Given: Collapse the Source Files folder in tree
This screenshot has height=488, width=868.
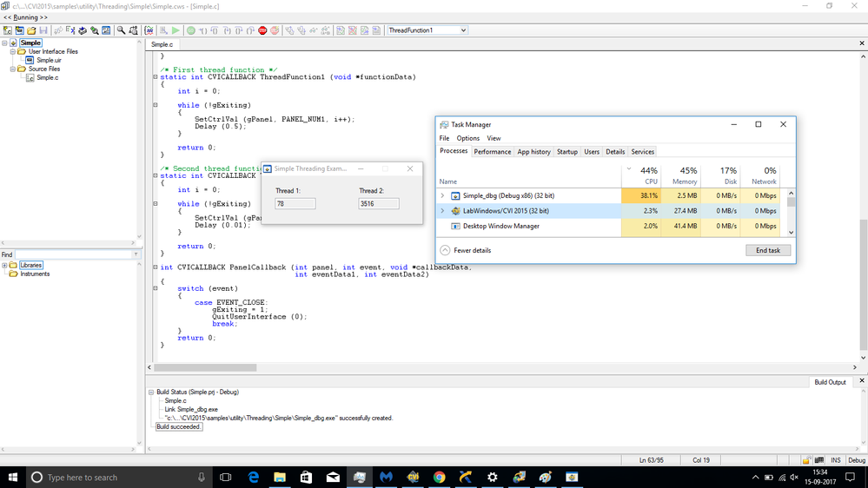Looking at the screenshot, I should (13, 69).
